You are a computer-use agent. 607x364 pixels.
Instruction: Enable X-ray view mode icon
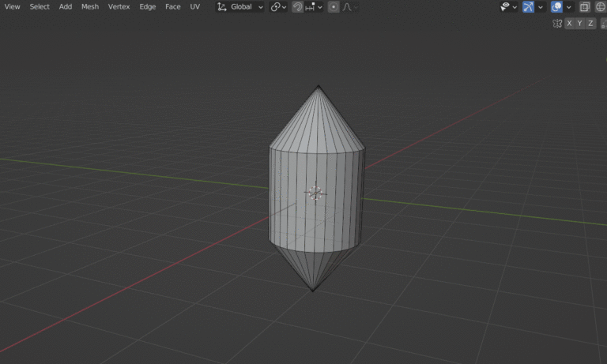(x=584, y=7)
